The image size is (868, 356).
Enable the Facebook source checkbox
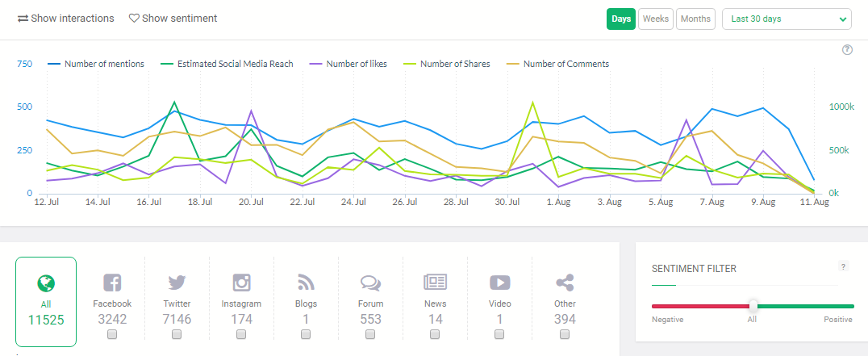coord(112,334)
